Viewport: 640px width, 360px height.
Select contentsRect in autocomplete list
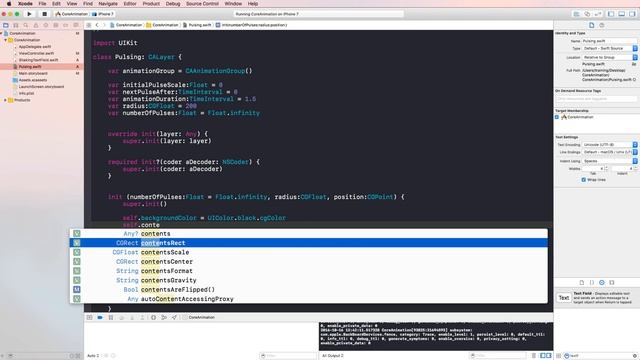point(309,243)
